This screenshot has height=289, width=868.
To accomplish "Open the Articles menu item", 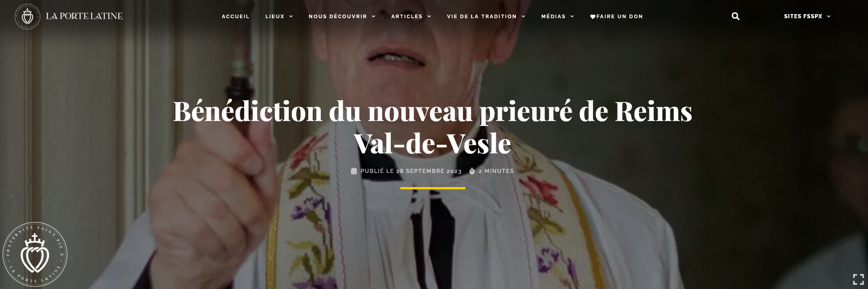I will tap(407, 16).
